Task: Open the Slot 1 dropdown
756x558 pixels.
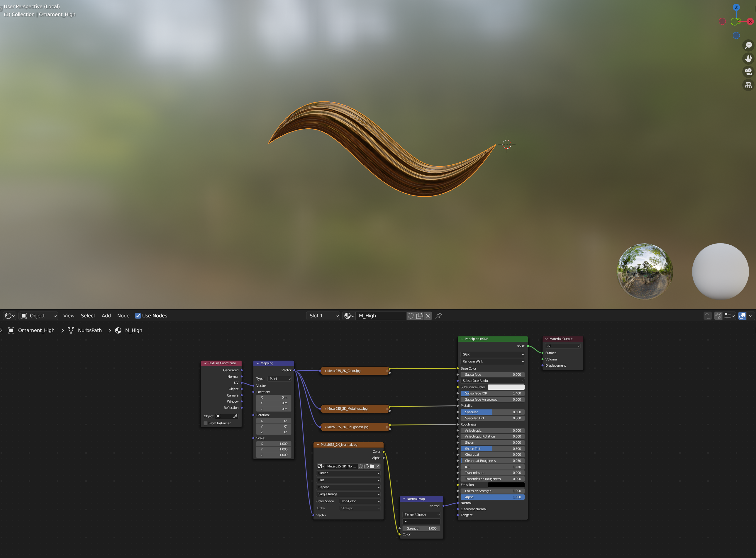Action: (x=323, y=315)
